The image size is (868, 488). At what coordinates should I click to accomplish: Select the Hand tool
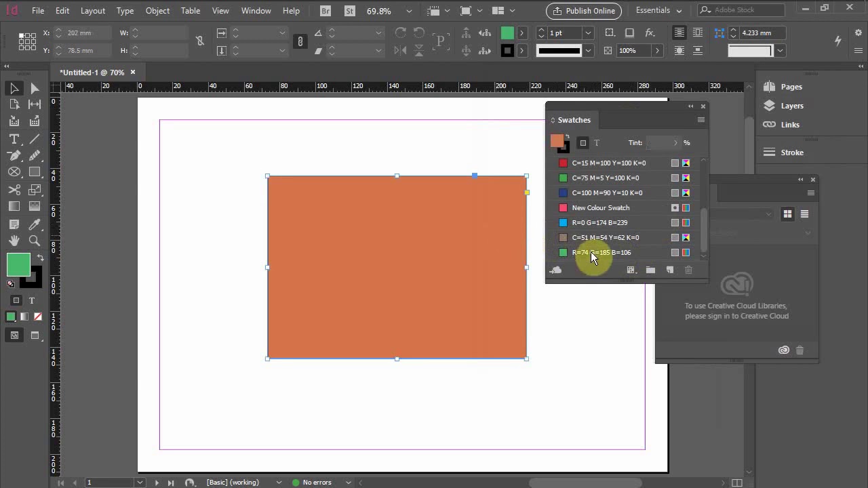14,241
